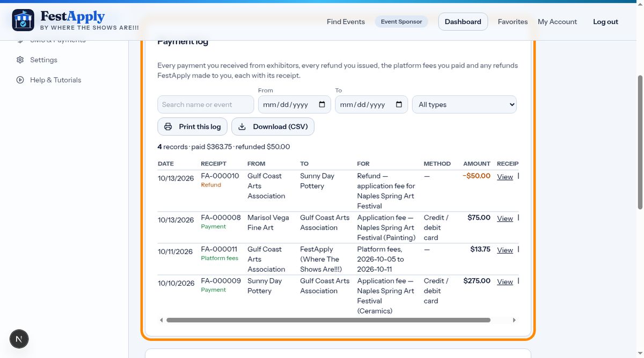Click the $13.75 amount
This screenshot has height=358, width=644.
[480, 249]
